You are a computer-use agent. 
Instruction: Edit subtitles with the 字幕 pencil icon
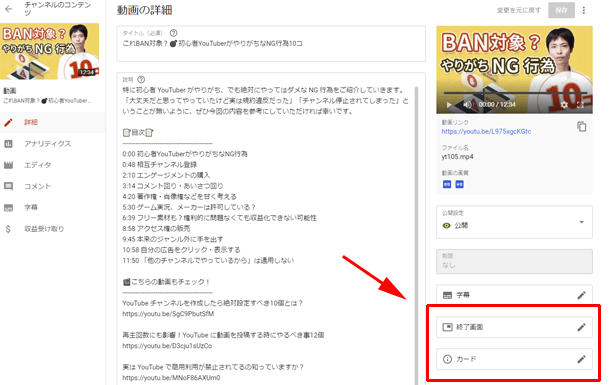pos(581,295)
